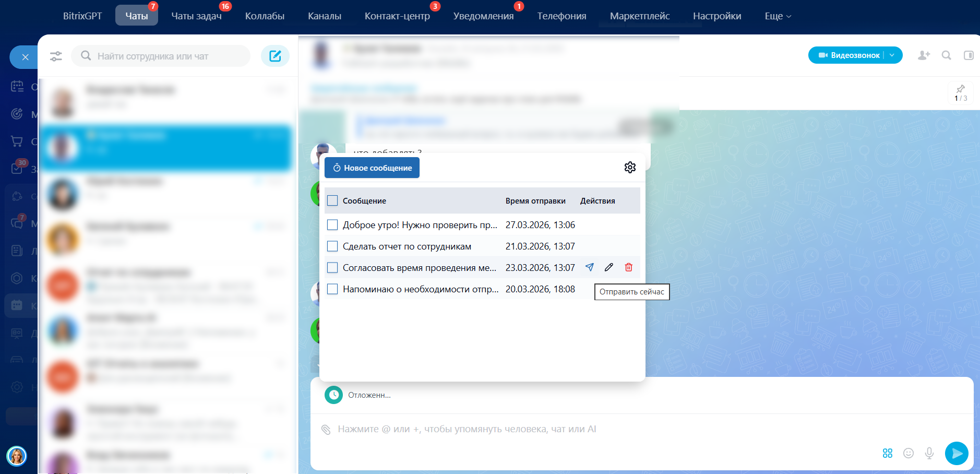Open pinned messages 1/3 icon
980x474 pixels.
tap(961, 93)
